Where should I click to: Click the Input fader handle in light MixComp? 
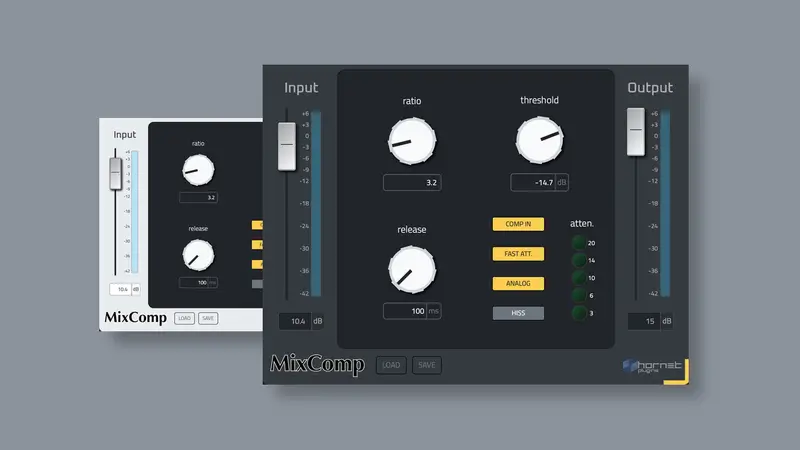click(116, 173)
